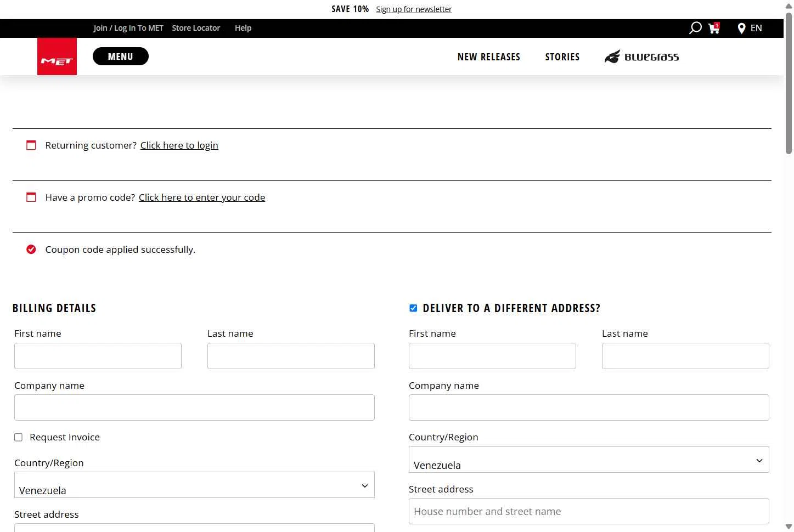
Task: Click here to enter your code
Action: pos(202,197)
